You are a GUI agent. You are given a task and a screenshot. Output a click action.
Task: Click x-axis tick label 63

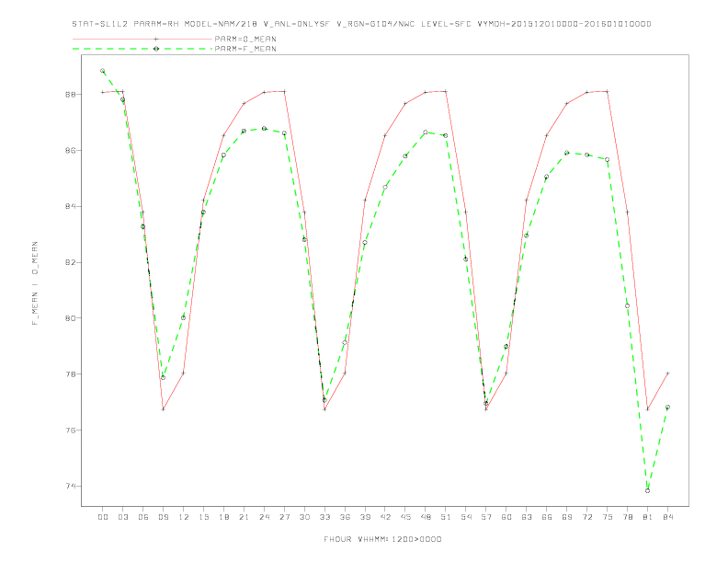[527, 517]
